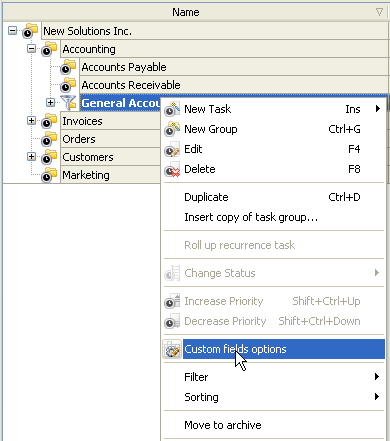The height and width of the screenshot is (441, 390).
Task: Click the Delete red-cross icon
Action: click(x=172, y=170)
